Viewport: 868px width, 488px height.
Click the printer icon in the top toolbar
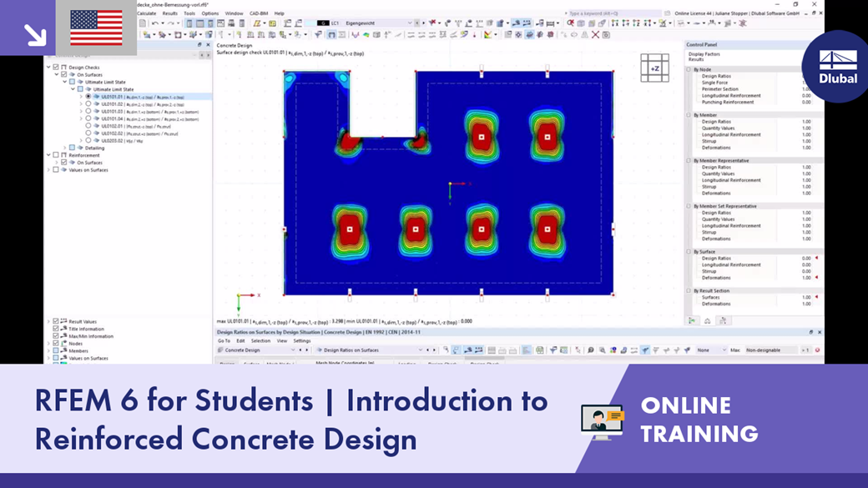coord(231,23)
